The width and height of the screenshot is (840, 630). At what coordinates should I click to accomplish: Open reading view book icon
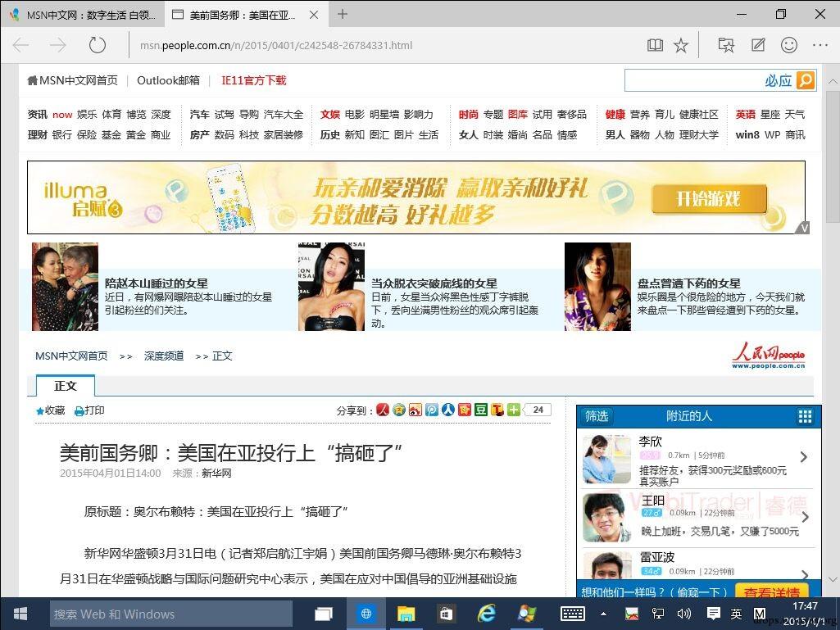click(x=655, y=46)
